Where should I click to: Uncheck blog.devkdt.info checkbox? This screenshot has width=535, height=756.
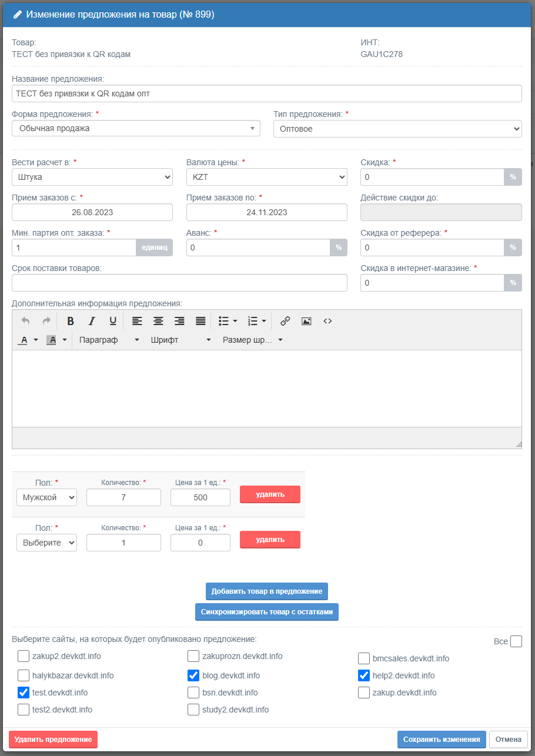[x=193, y=675]
